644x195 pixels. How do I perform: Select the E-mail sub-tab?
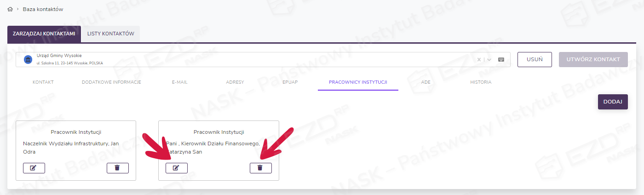point(180,82)
